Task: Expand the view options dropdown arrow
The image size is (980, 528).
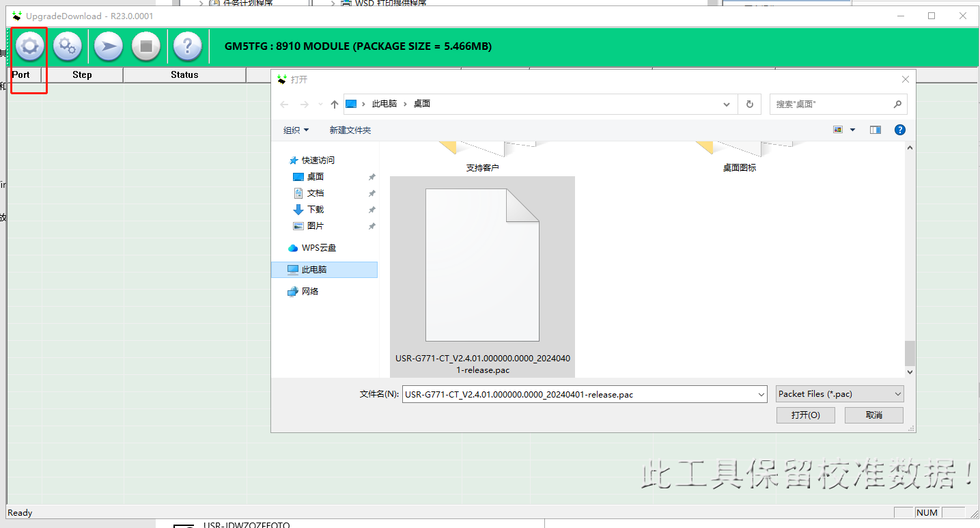Action: click(852, 130)
